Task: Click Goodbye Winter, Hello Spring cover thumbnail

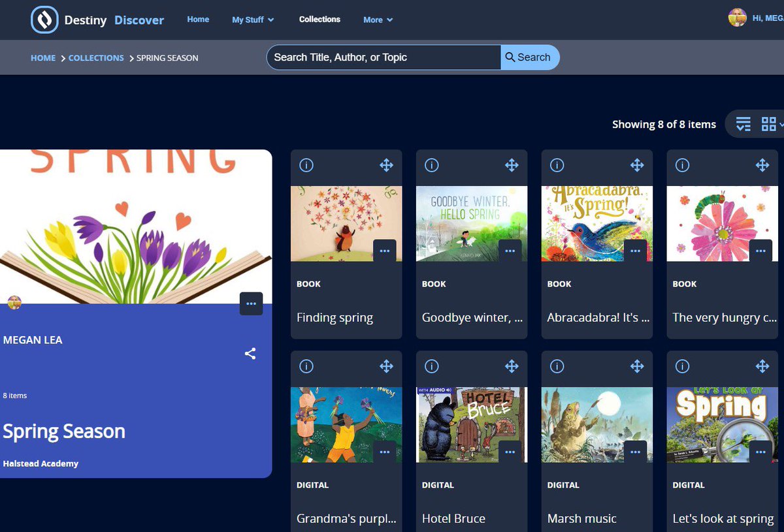Action: point(472,224)
